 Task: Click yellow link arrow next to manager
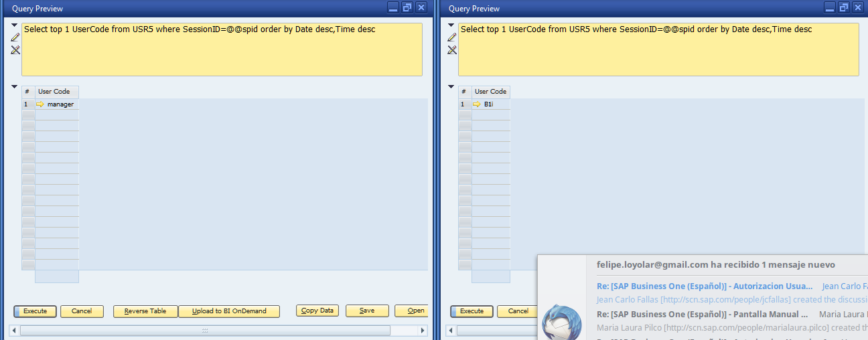pos(40,104)
